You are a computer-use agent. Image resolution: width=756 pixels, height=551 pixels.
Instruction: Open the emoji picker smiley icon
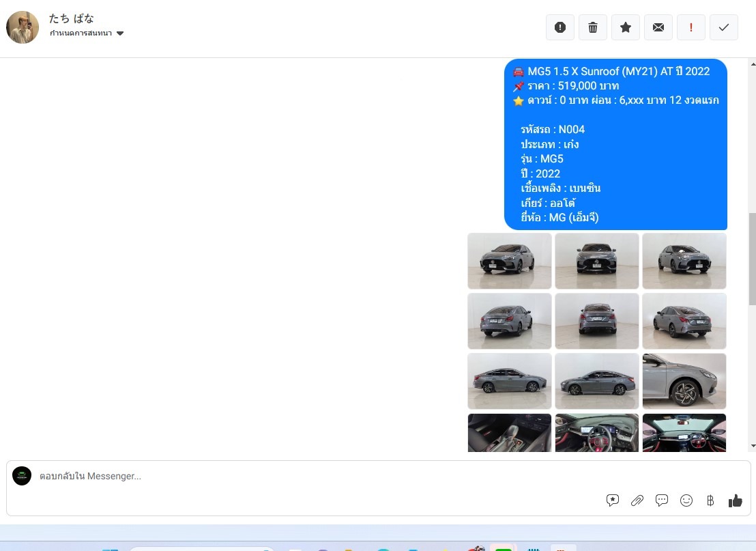pos(686,500)
